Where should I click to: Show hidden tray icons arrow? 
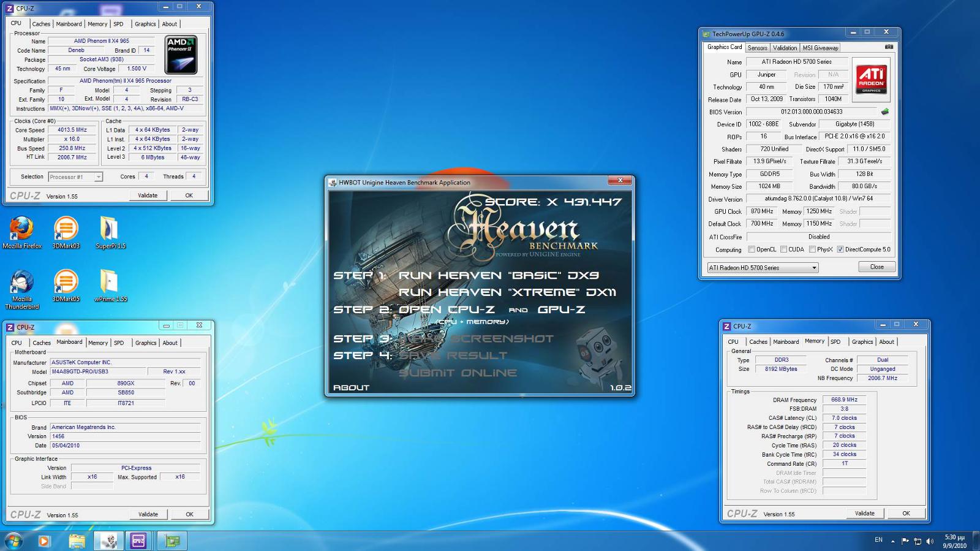coord(892,541)
